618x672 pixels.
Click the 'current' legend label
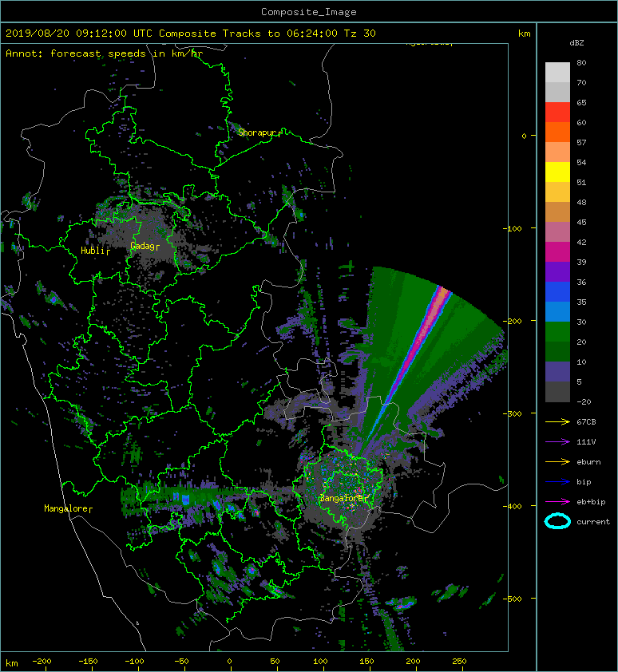[x=593, y=522]
